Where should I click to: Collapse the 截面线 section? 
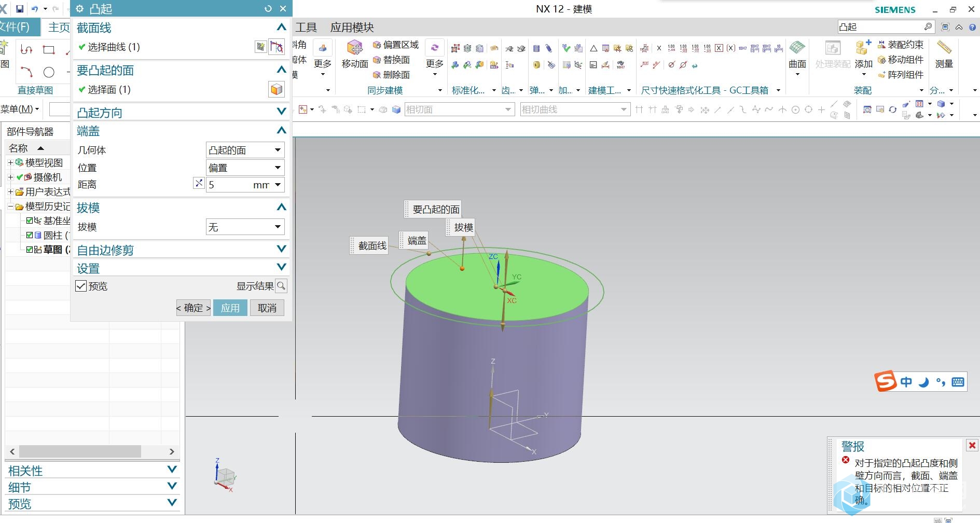tap(281, 27)
